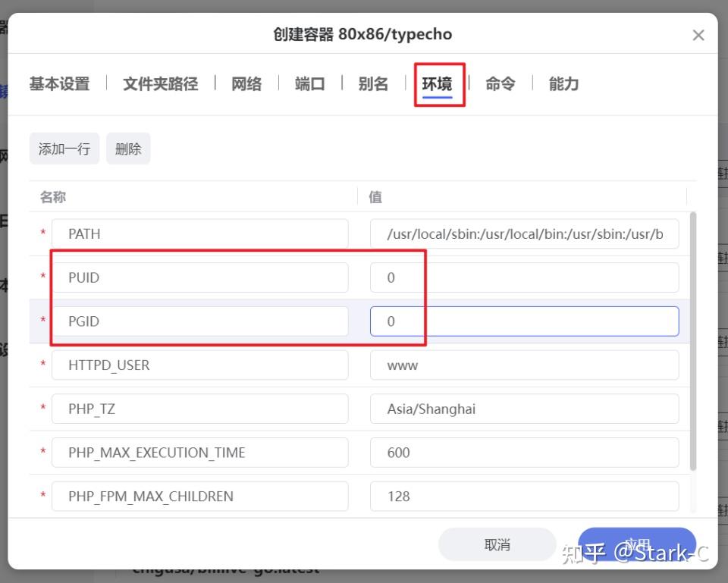Click the HTTPD_USER value field showing www
The image size is (728, 583).
(x=523, y=365)
